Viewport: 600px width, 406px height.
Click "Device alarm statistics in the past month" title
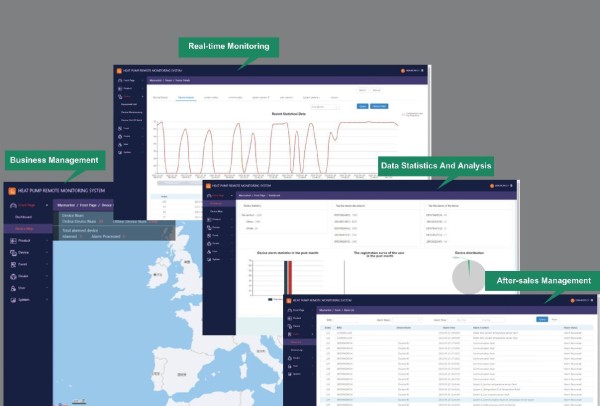(x=287, y=253)
